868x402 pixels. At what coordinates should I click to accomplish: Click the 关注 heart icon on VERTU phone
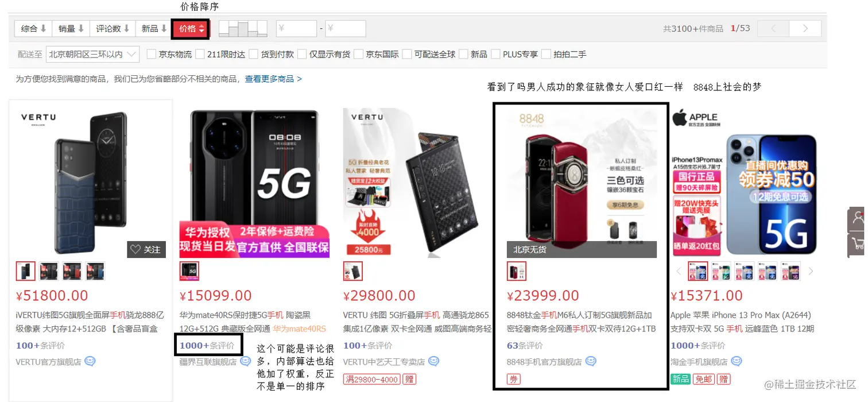coord(135,250)
